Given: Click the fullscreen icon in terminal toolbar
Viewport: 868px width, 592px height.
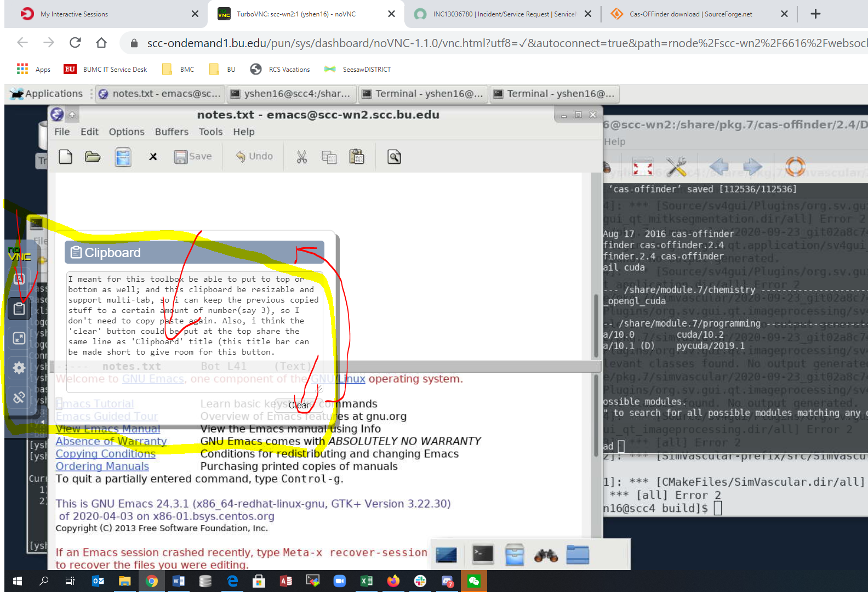Looking at the screenshot, I should click(643, 167).
